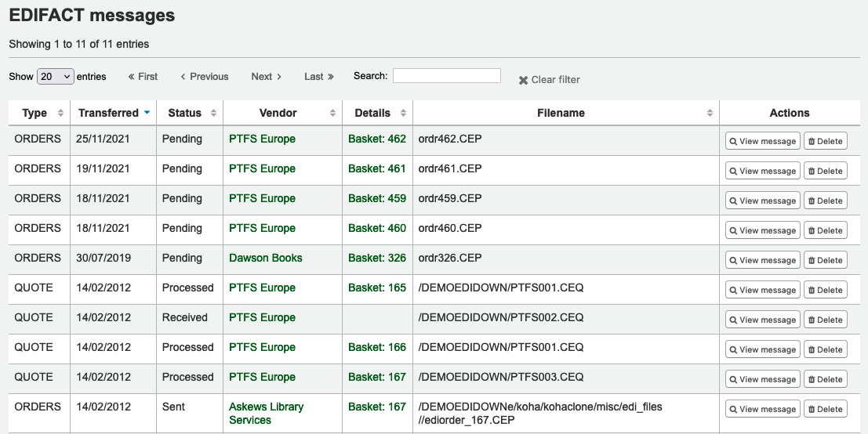Screen dimensions: 868x434
Task: Click in the Search input field
Action: tap(446, 76)
